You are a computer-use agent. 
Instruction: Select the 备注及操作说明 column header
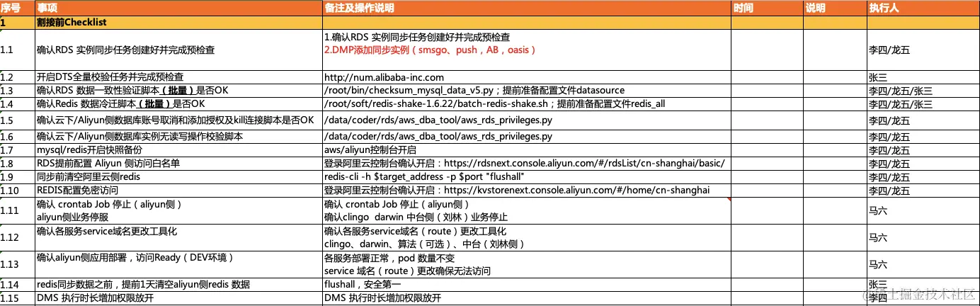pos(526,8)
